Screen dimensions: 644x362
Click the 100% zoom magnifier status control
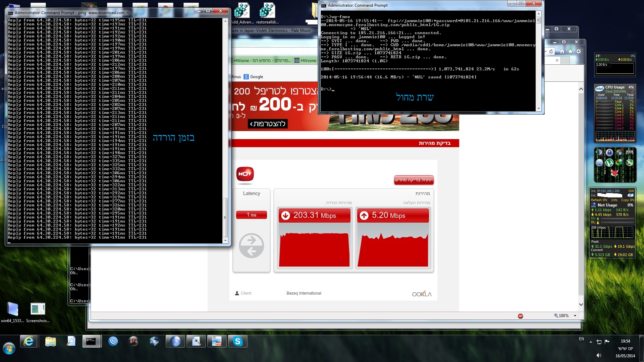(561, 316)
